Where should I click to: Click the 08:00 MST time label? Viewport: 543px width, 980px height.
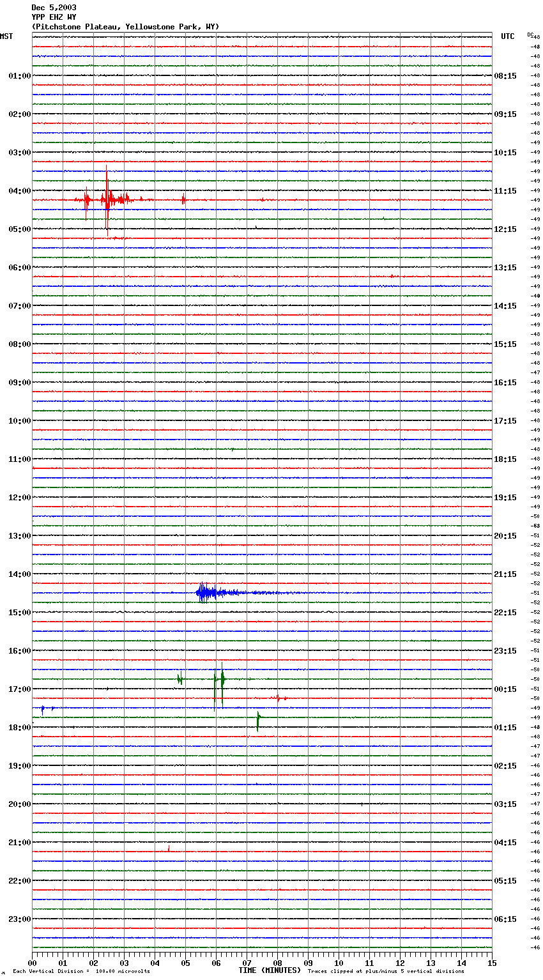tap(19, 344)
